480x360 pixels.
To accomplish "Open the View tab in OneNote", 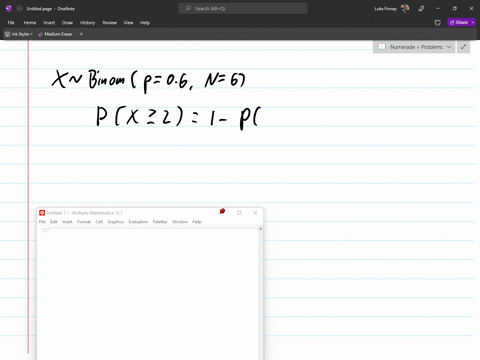I will click(x=128, y=23).
